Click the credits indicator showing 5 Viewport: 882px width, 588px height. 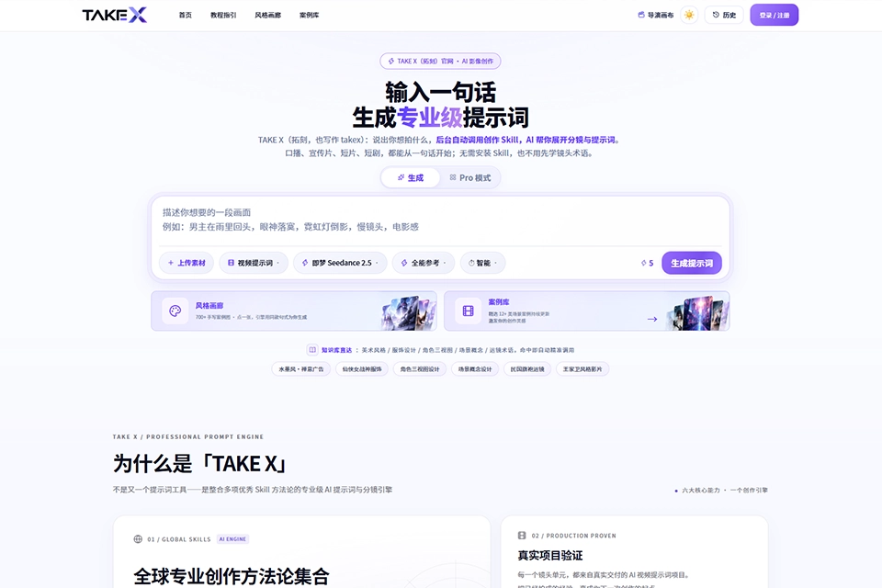coord(647,263)
